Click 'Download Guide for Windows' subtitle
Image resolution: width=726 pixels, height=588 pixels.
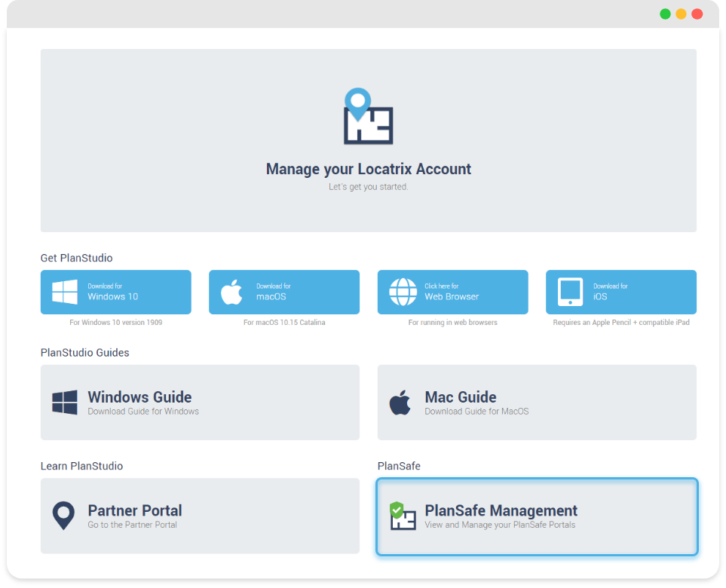click(143, 411)
